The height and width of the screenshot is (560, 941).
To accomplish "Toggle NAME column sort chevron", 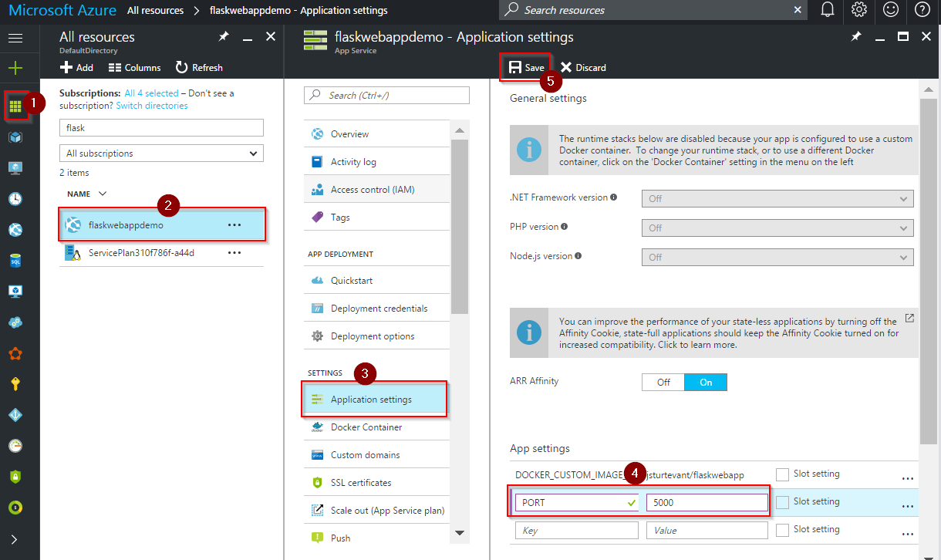I will (x=103, y=194).
